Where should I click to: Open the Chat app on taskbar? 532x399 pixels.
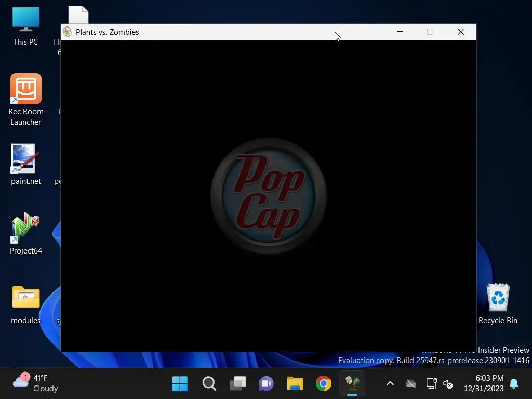tap(267, 384)
